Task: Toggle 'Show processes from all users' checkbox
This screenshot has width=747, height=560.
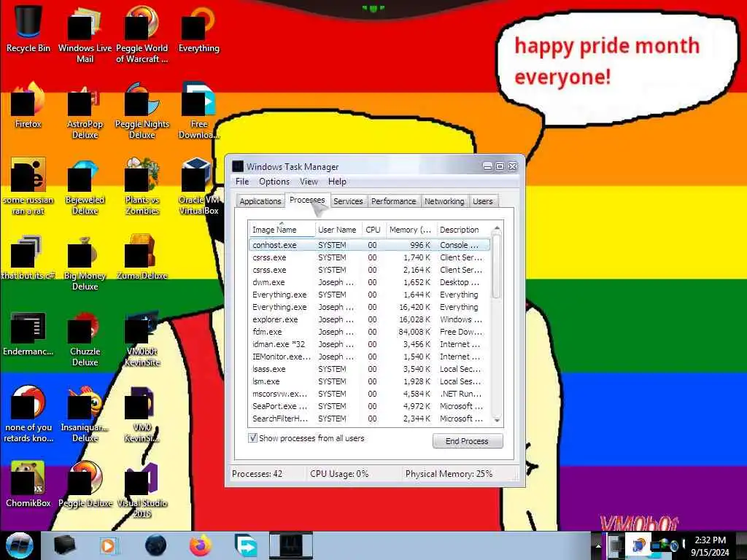Action: click(x=253, y=438)
